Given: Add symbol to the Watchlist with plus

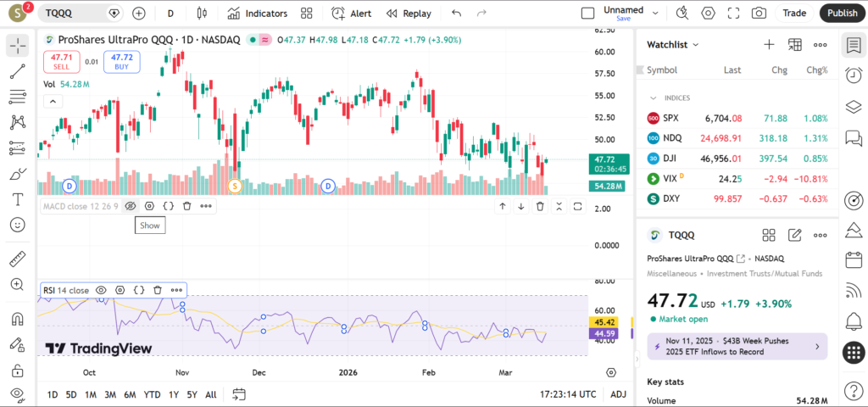Looking at the screenshot, I should click(x=769, y=44).
